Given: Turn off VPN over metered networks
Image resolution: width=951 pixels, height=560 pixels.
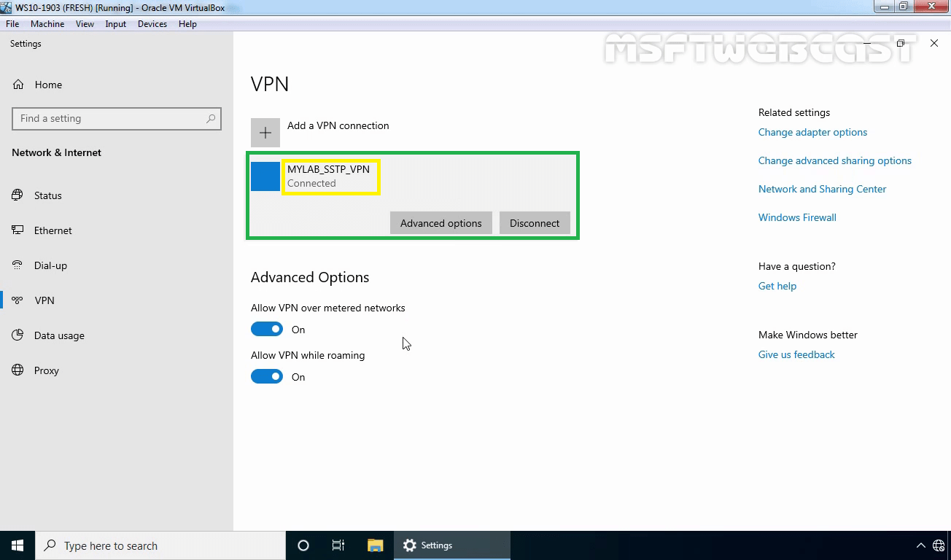Looking at the screenshot, I should coord(267,330).
